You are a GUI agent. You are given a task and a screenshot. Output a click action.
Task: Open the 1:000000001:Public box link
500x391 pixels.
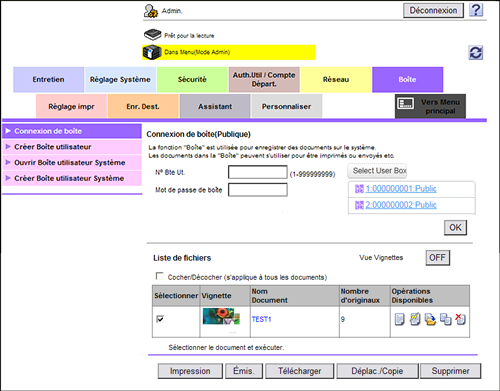click(401, 189)
